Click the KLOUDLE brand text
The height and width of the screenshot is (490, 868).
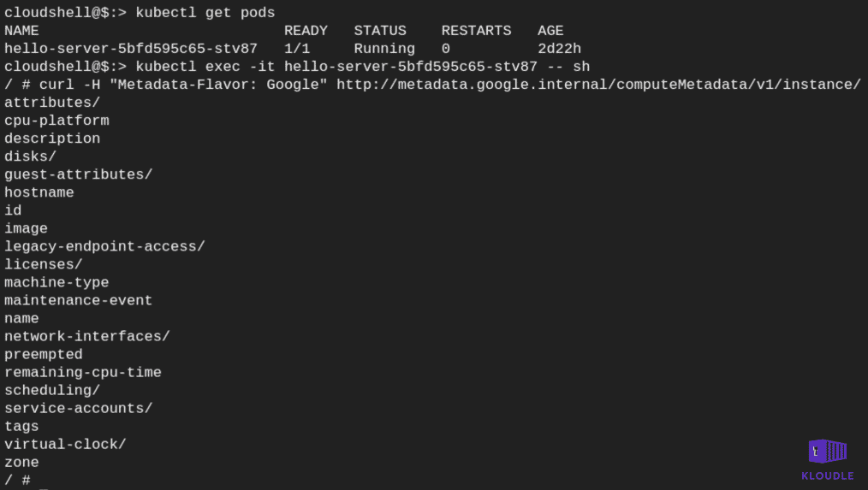click(828, 476)
